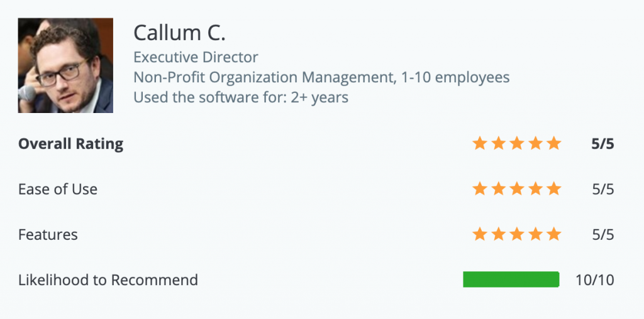Viewport: 644px width, 319px height.
Task: Click the Executive Director job title
Action: (x=196, y=57)
